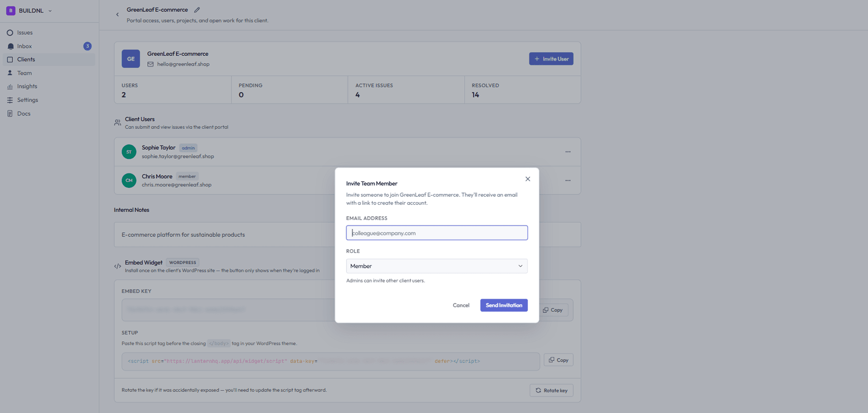
Task: Click the ACTIVE ISSUES stat showing 4
Action: pyautogui.click(x=406, y=90)
